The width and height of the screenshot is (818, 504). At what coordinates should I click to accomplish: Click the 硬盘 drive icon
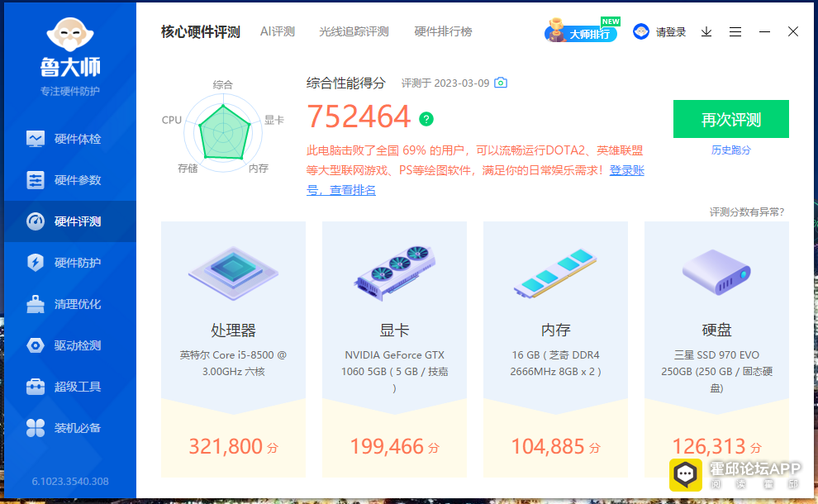click(716, 272)
